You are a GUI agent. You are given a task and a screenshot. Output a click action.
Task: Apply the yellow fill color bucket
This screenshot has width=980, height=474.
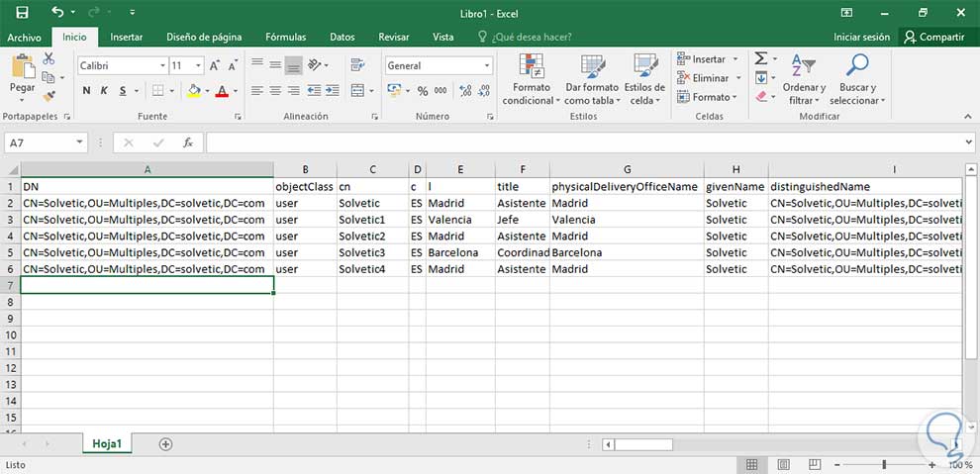click(x=194, y=91)
